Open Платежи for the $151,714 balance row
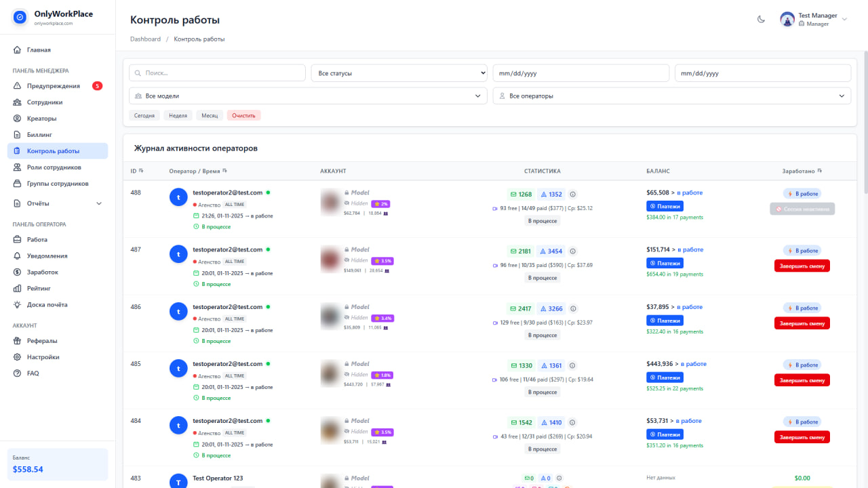This screenshot has width=868, height=488. click(x=665, y=262)
